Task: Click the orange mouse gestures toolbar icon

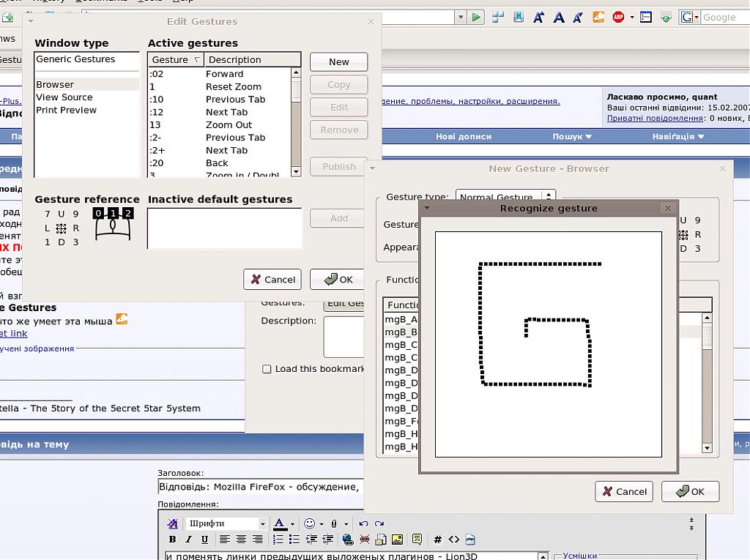Action: pos(598,17)
